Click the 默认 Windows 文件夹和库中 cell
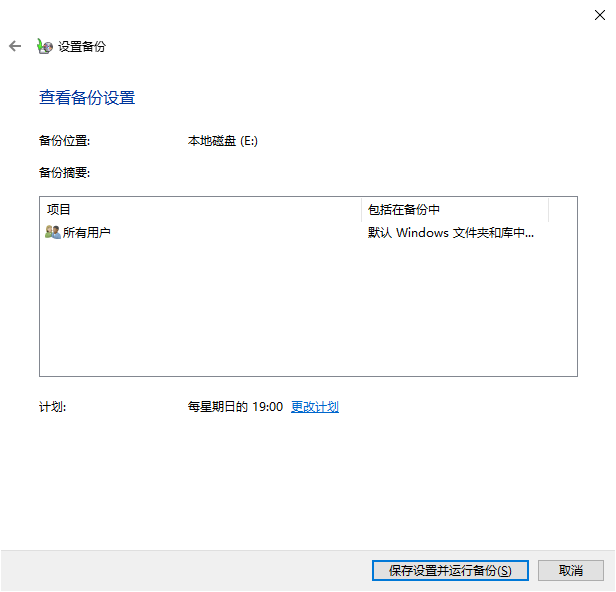Viewport: 616px width, 592px height. click(451, 232)
